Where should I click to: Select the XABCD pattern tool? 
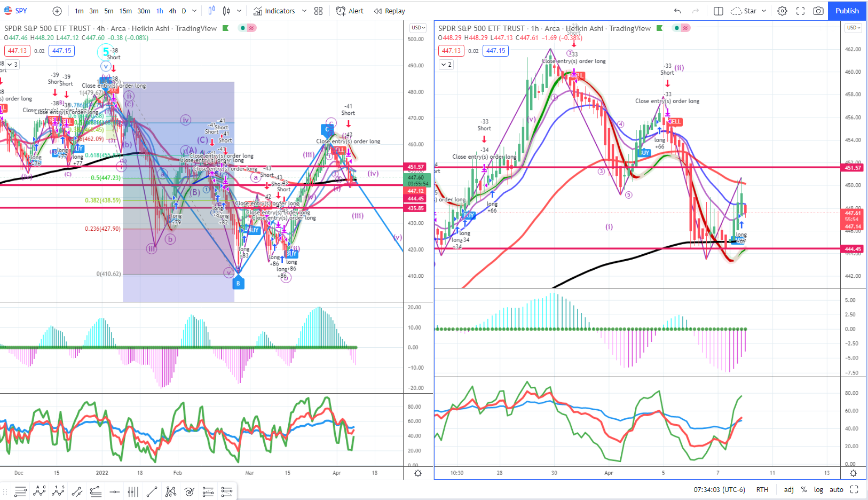[171, 491]
